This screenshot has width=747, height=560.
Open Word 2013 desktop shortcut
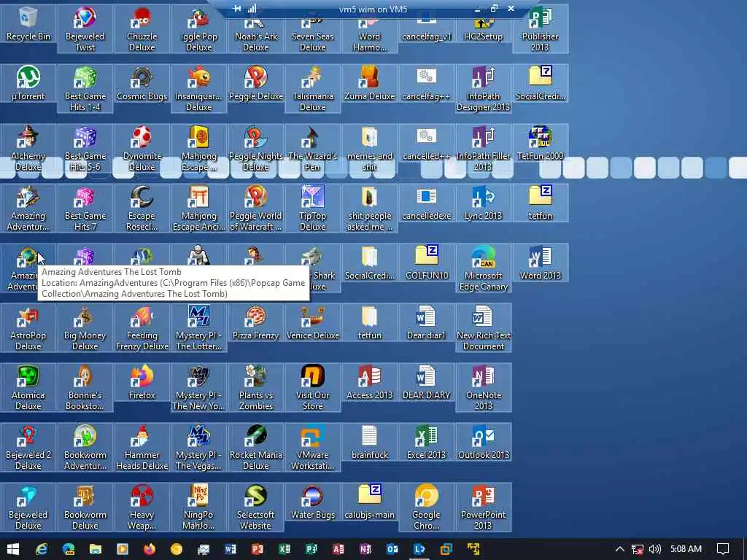click(x=540, y=262)
